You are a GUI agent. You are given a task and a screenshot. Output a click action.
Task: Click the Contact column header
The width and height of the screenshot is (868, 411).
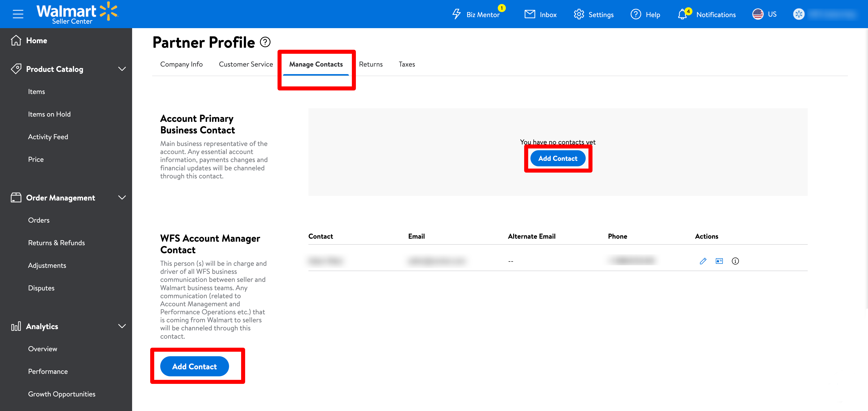[x=320, y=236]
